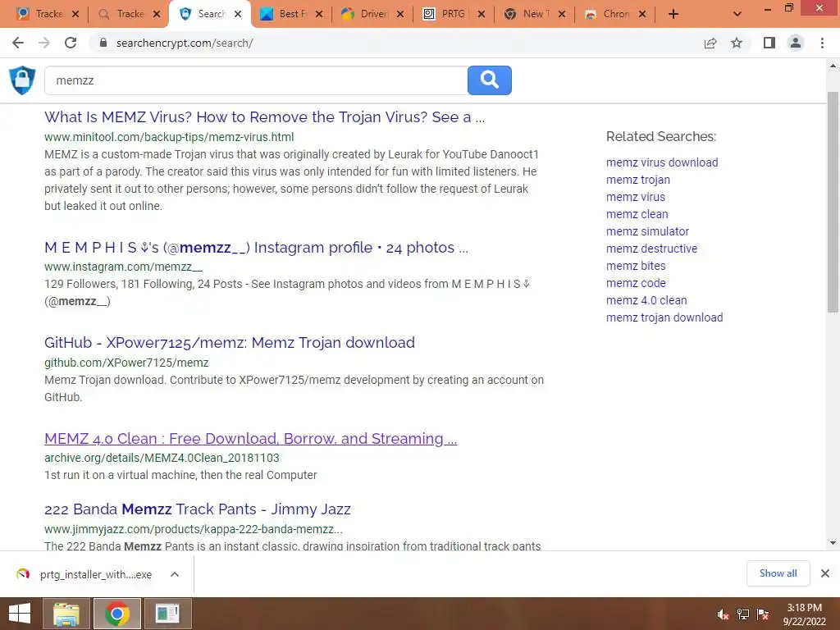Click the scrollbar down arrow
The image size is (840, 630).
(833, 543)
